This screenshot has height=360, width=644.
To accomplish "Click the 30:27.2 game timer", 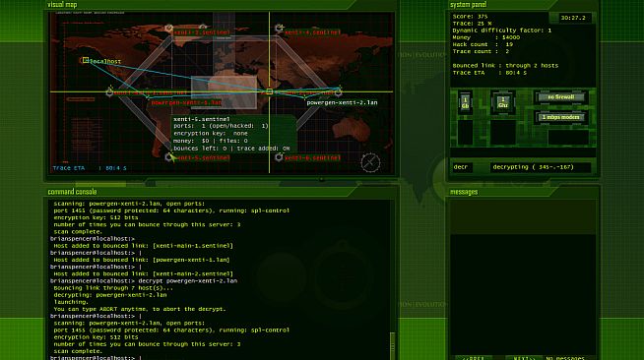I will coord(572,18).
